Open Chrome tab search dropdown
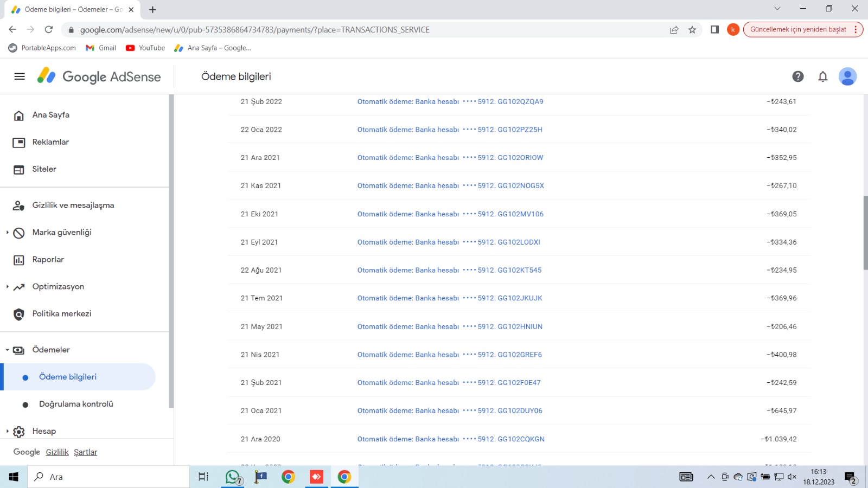 [777, 9]
